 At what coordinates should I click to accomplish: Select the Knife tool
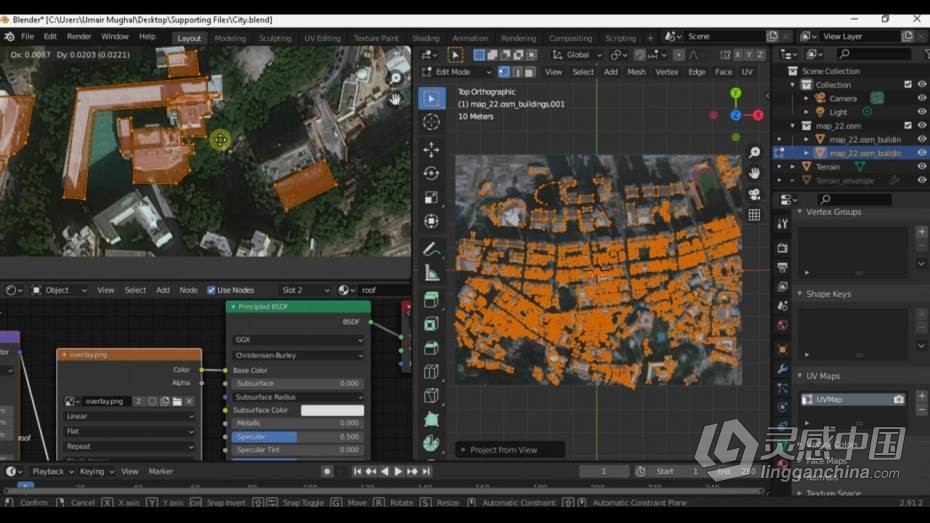pyautogui.click(x=432, y=396)
